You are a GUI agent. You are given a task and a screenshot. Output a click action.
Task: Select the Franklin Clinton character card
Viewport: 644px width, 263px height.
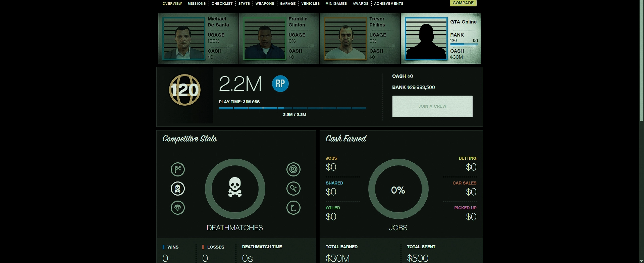pyautogui.click(x=279, y=39)
